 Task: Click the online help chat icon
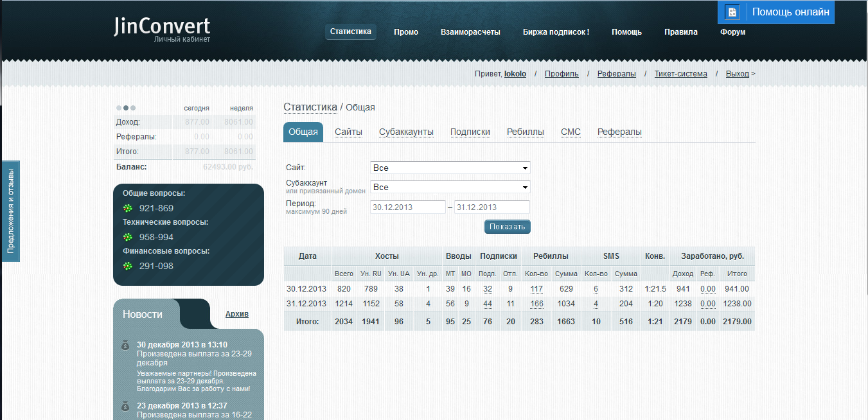coord(732,12)
